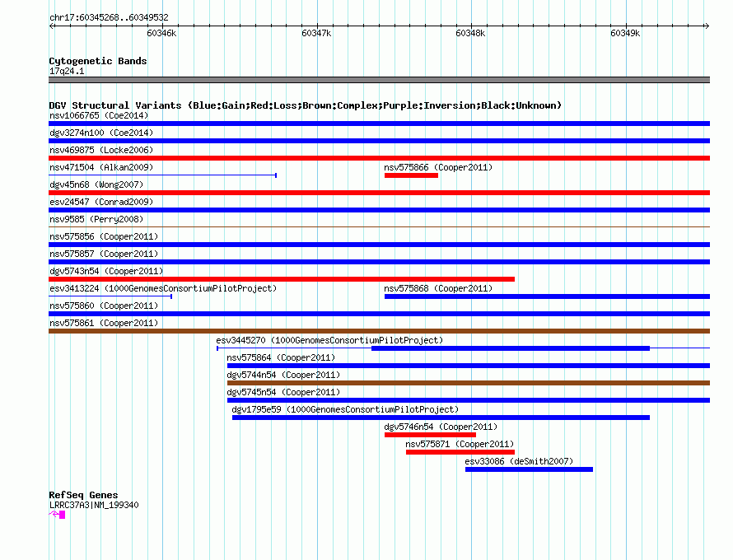Image resolution: width=733 pixels, height=560 pixels.
Task: Click the 17q24.1 cytogenetic band bar
Action: pos(379,80)
